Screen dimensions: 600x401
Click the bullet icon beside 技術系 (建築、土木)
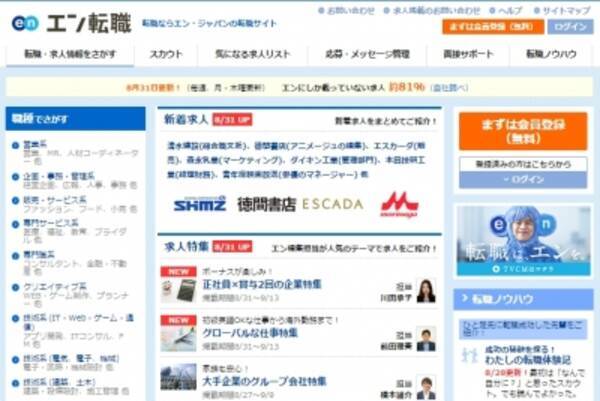15,383
